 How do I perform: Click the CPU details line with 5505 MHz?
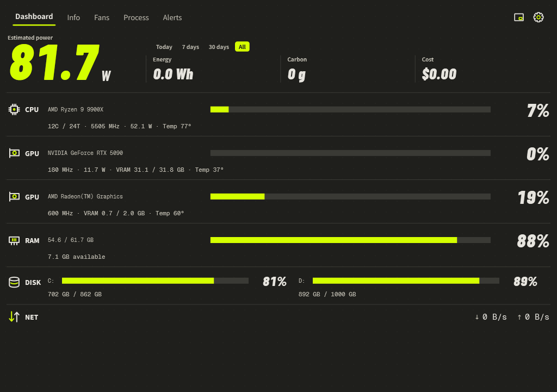[119, 126]
